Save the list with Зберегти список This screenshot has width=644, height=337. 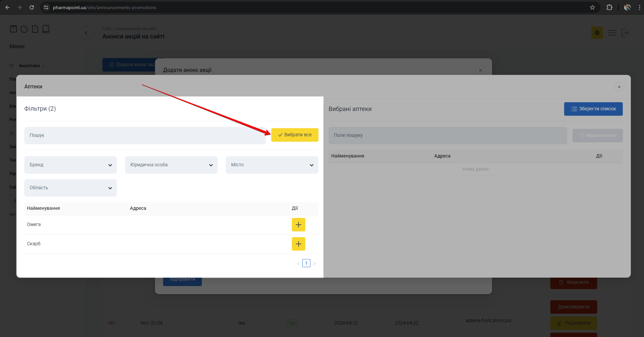tap(593, 109)
